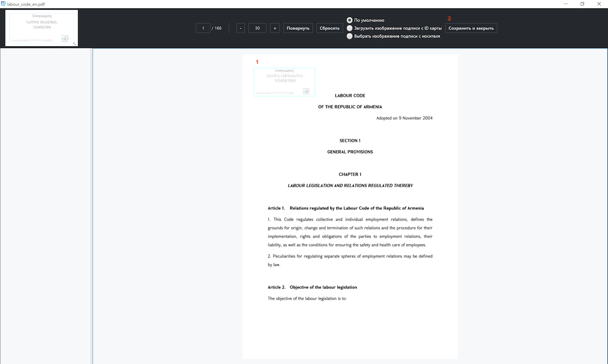The image size is (608, 364).
Task: Decrease zoom with the minus button
Action: (240, 28)
